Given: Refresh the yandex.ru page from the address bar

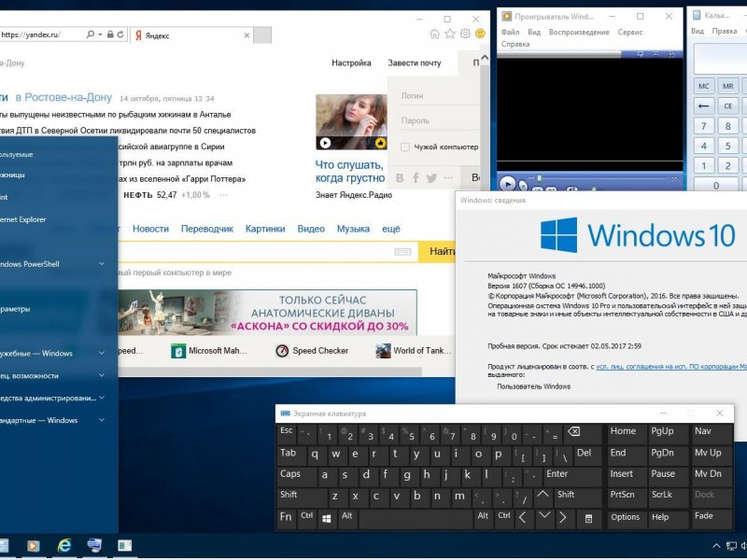Looking at the screenshot, I should (x=120, y=35).
